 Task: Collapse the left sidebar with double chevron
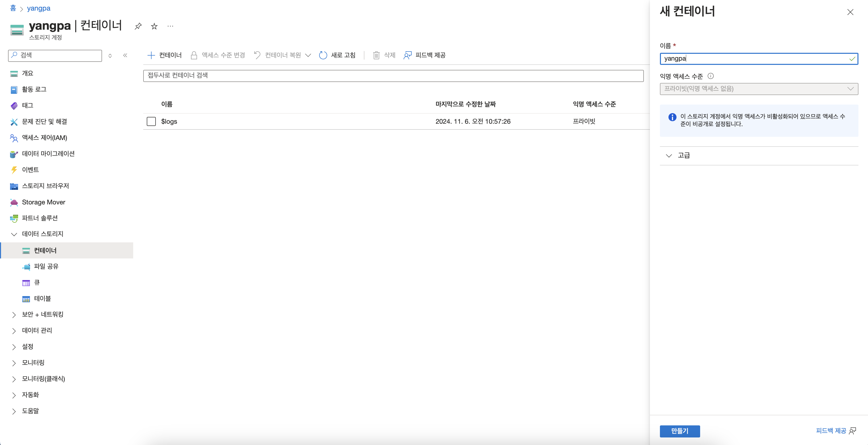click(125, 55)
